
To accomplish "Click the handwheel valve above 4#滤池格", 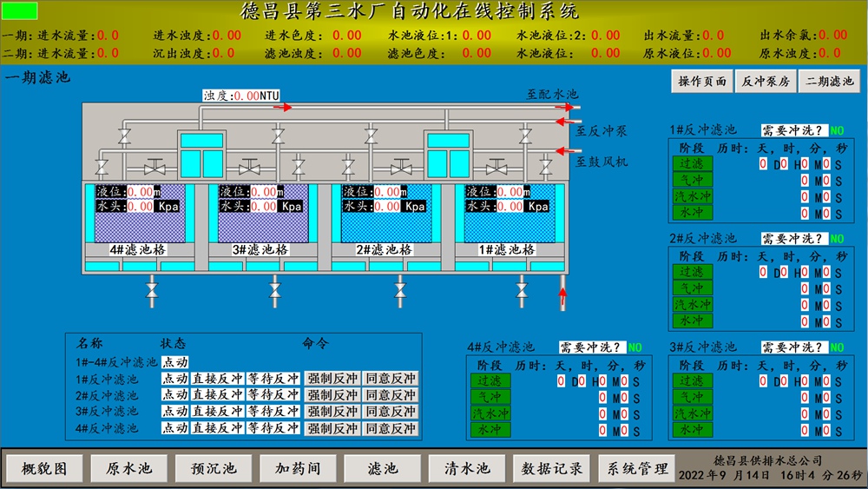I will tap(156, 166).
